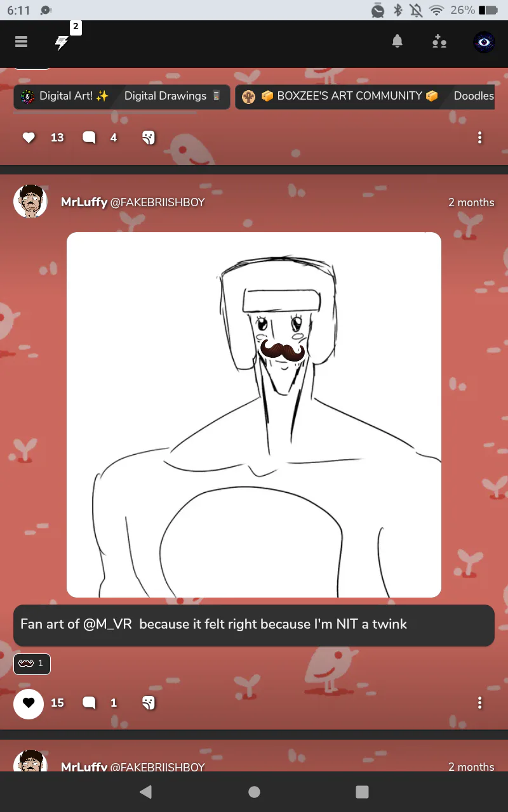The image size is (508, 812).
Task: Visit MrLuffy @FAKEBRIISHBOY profile name
Action: click(x=133, y=202)
